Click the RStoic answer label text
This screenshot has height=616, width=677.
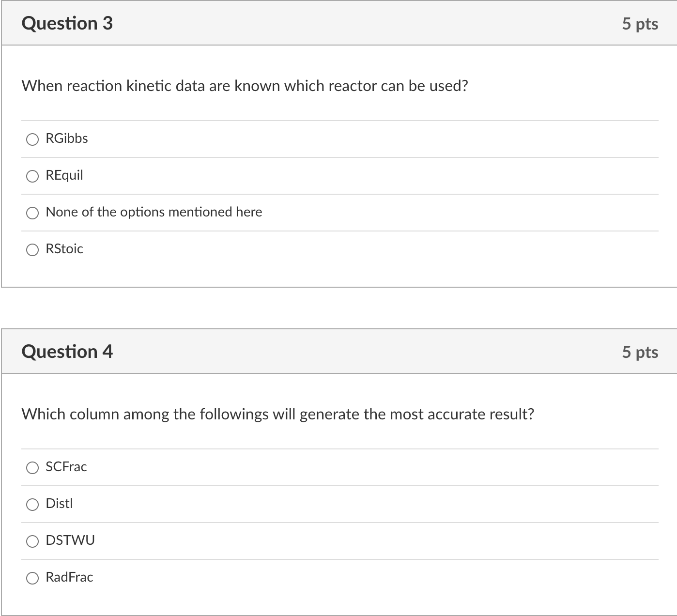[64, 249]
